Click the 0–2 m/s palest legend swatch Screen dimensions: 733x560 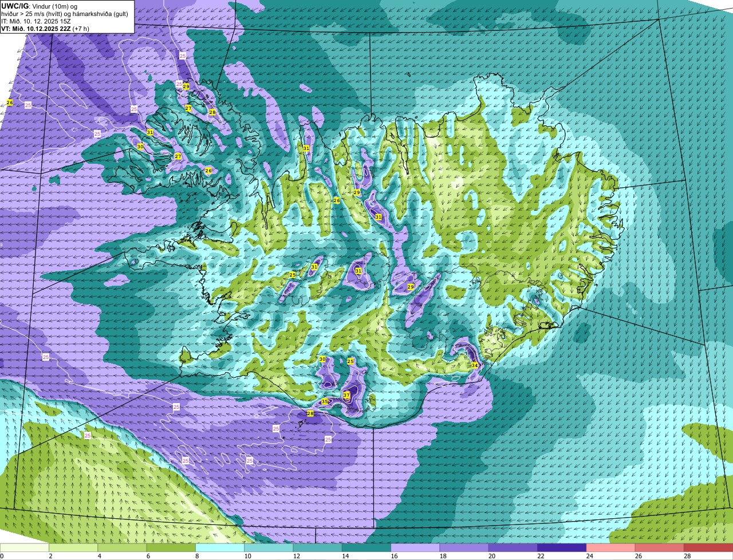[x=25, y=548]
